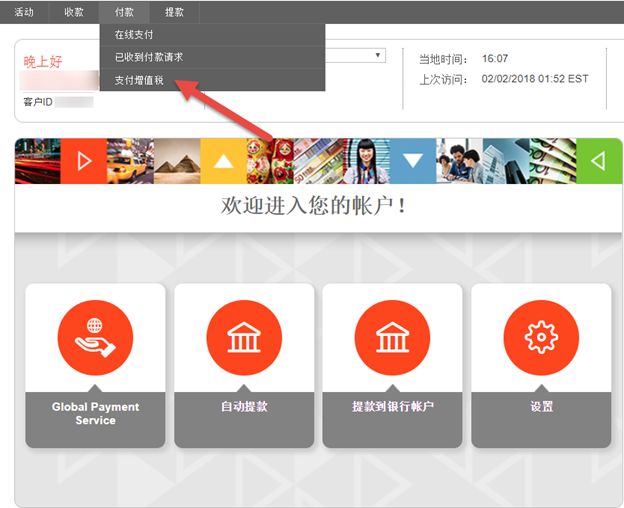The height and width of the screenshot is (508, 624).
Task: Click the business meeting banner image
Action: [x=460, y=161]
